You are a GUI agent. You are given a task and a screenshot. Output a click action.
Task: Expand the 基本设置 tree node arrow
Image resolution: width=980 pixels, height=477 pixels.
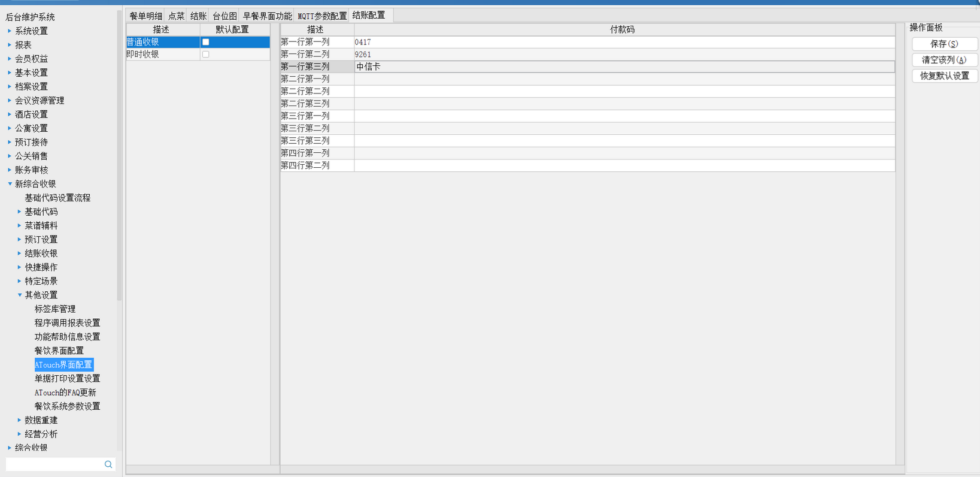click(x=10, y=73)
